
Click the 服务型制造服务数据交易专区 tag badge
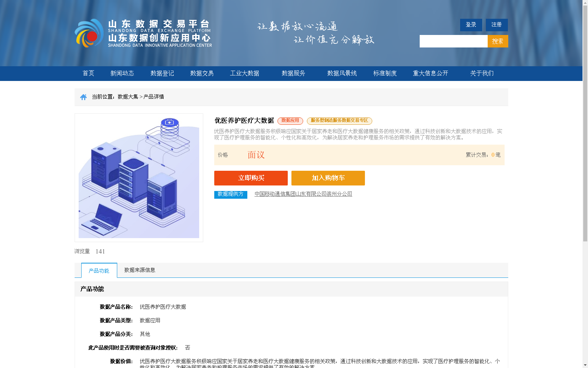pos(340,121)
